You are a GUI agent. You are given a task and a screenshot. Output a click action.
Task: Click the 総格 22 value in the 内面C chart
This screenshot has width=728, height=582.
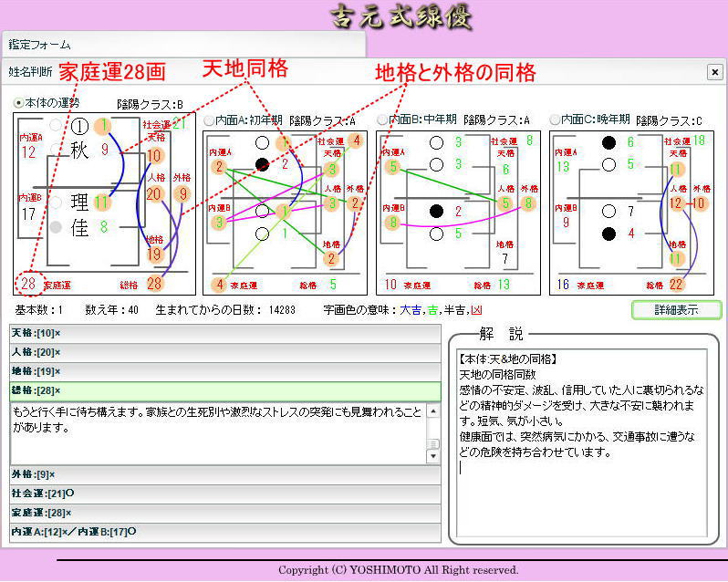tap(677, 284)
